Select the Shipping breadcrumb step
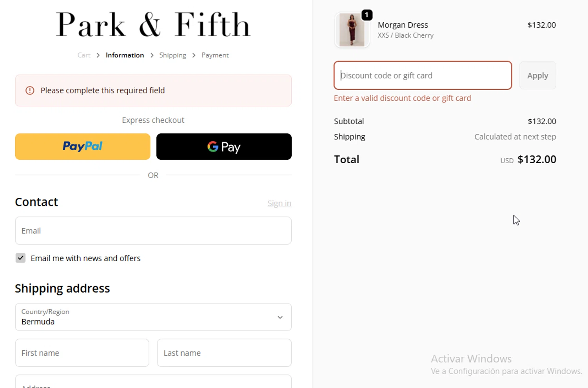Image resolution: width=588 pixels, height=388 pixels. 172,55
